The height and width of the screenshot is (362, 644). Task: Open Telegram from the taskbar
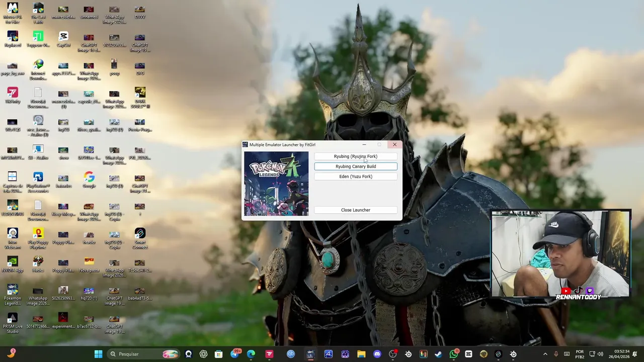coord(235,354)
